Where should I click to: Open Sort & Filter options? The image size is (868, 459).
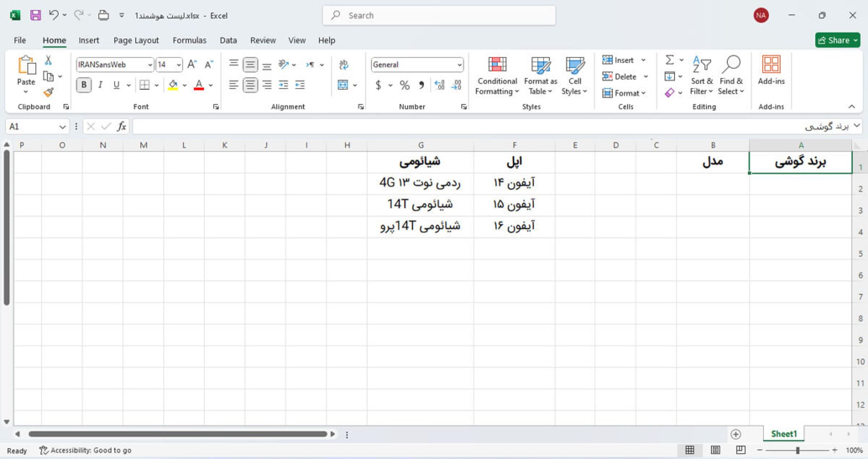pyautogui.click(x=701, y=75)
